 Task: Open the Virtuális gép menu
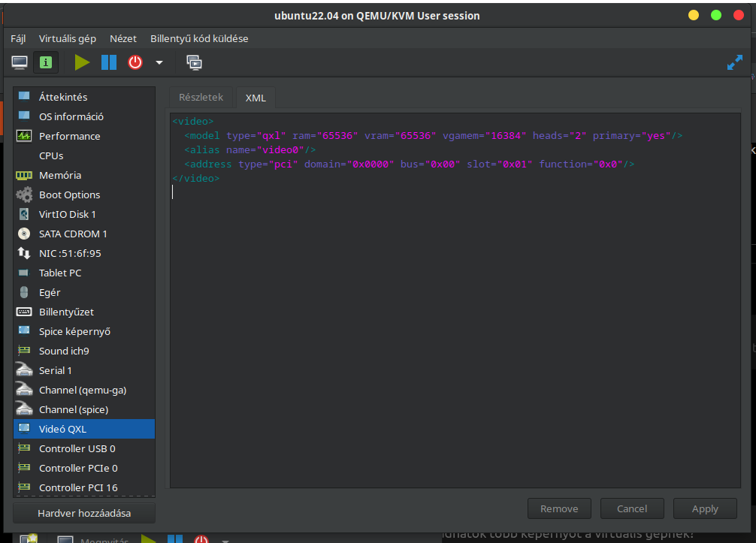coord(68,38)
